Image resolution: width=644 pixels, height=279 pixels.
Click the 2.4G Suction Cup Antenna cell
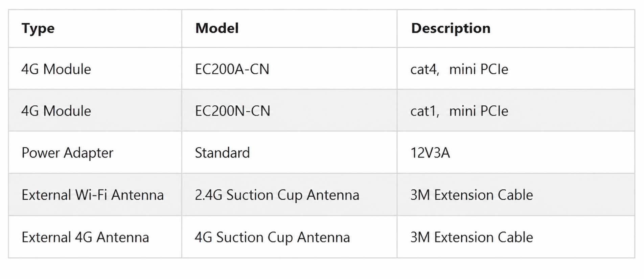pos(277,195)
